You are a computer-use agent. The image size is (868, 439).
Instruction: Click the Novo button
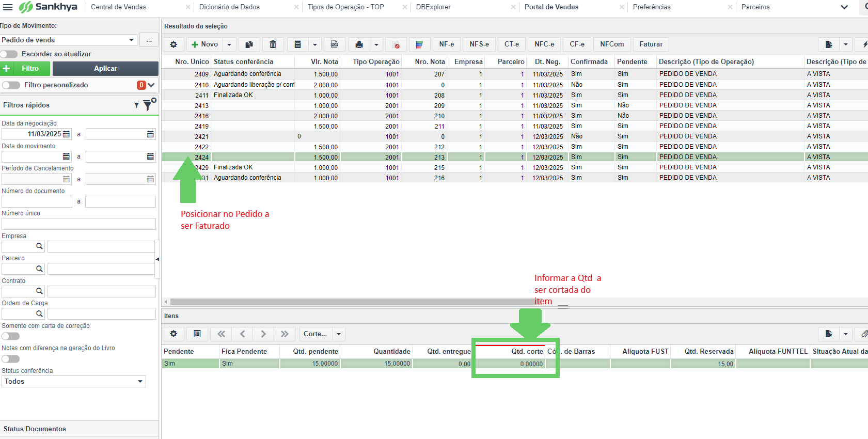click(x=204, y=44)
